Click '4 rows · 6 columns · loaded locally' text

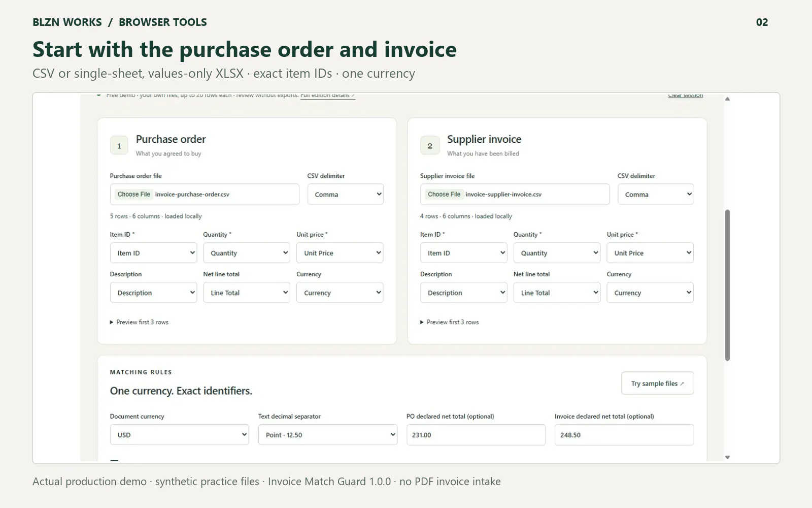point(466,216)
